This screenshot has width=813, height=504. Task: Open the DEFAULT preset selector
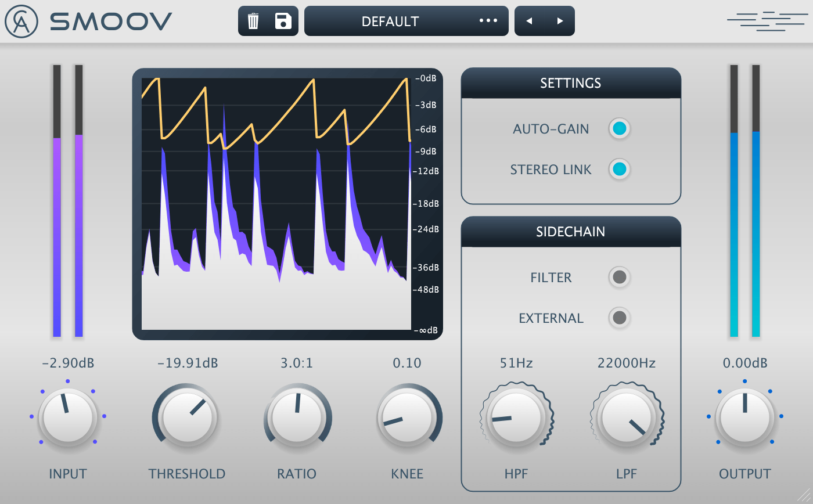click(389, 21)
